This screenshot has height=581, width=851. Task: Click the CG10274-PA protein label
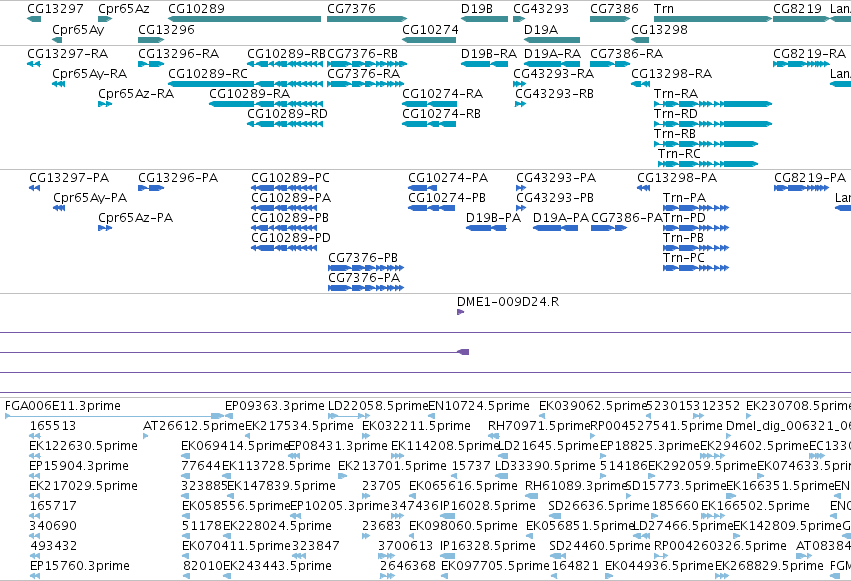coord(448,178)
